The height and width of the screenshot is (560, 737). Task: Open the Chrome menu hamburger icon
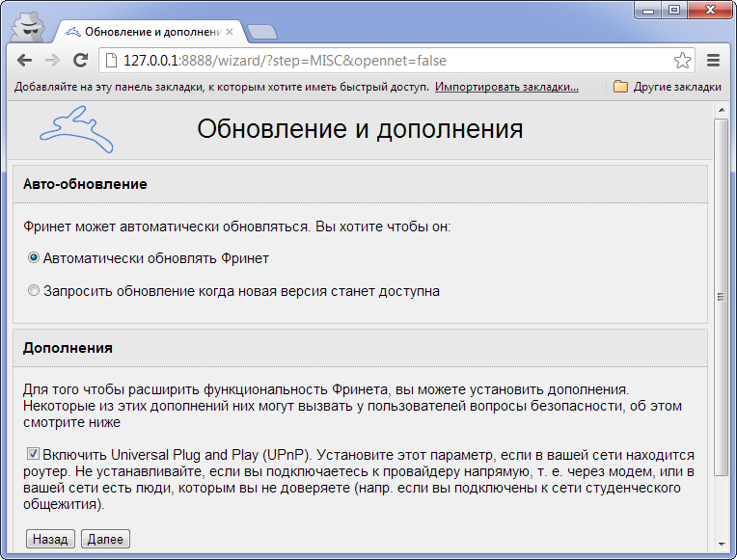pos(713,60)
